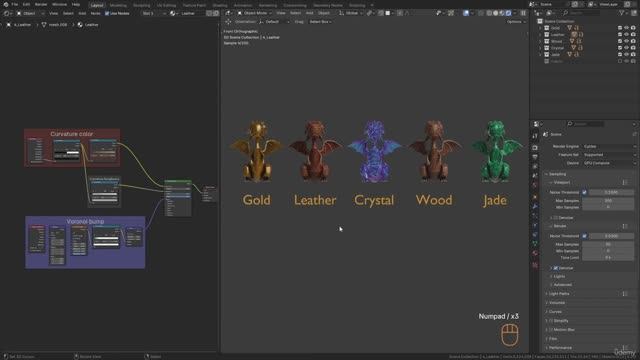
Task: Toggle the viewport Noise Threshold checkbox
Action: [x=584, y=192]
